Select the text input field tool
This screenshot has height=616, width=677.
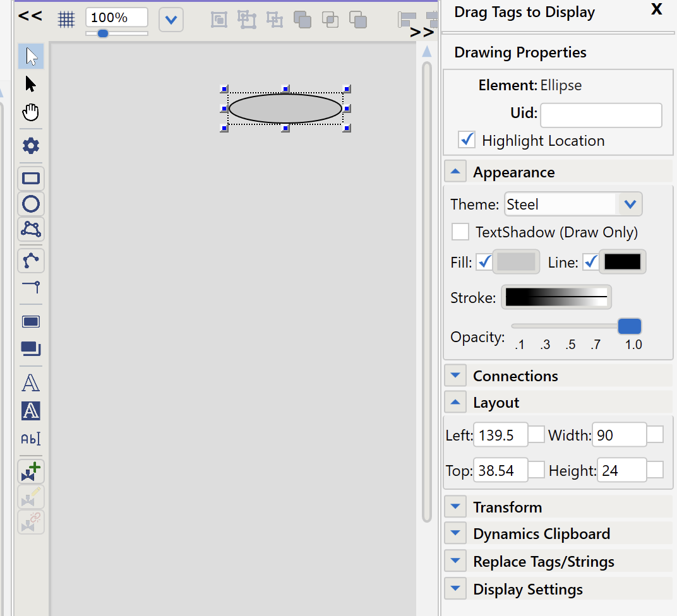[31, 439]
